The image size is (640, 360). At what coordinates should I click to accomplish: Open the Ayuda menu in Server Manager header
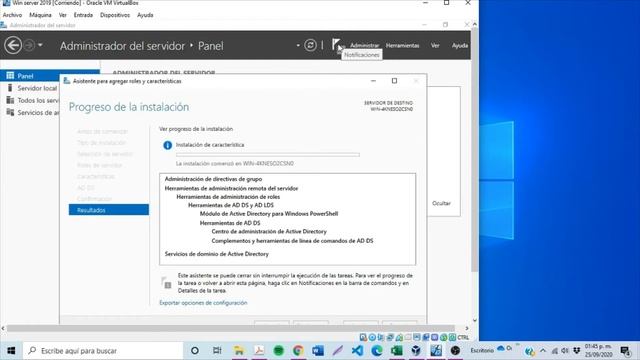click(460, 45)
